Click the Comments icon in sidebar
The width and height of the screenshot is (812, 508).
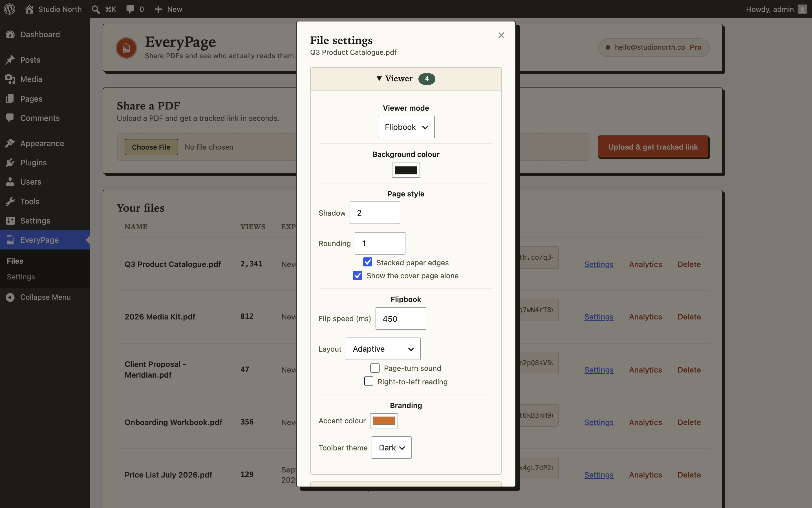point(10,118)
